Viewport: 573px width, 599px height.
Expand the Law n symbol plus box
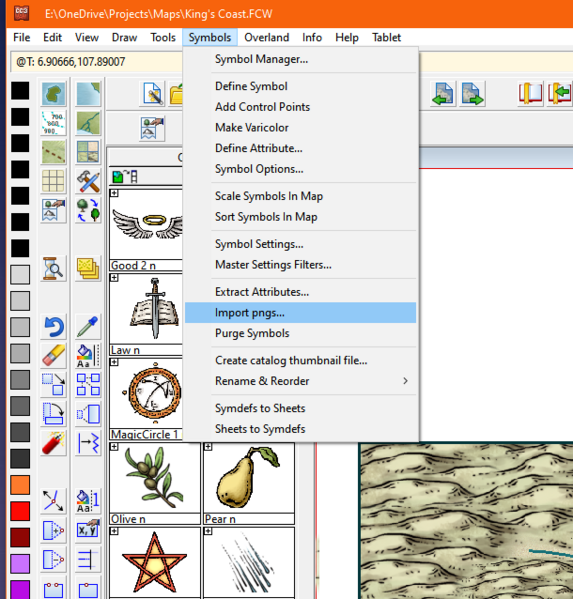(114, 278)
